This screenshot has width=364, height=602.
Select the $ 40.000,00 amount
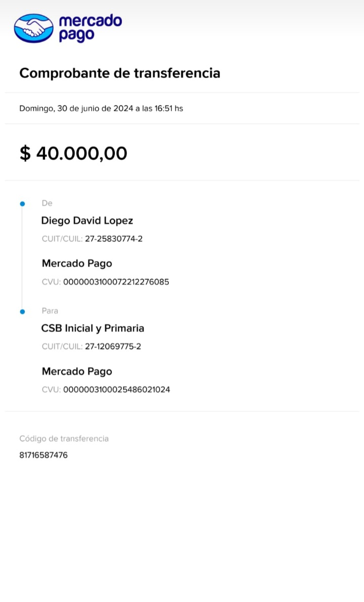(73, 153)
